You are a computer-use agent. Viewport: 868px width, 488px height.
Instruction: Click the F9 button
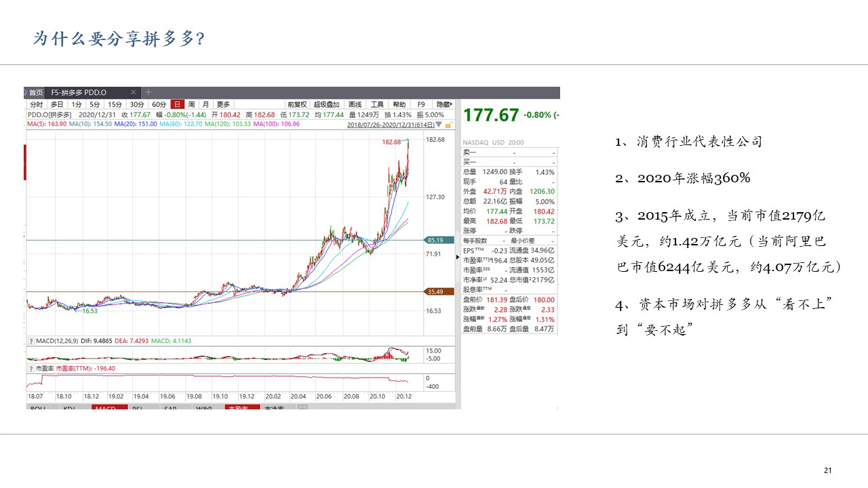(x=421, y=104)
